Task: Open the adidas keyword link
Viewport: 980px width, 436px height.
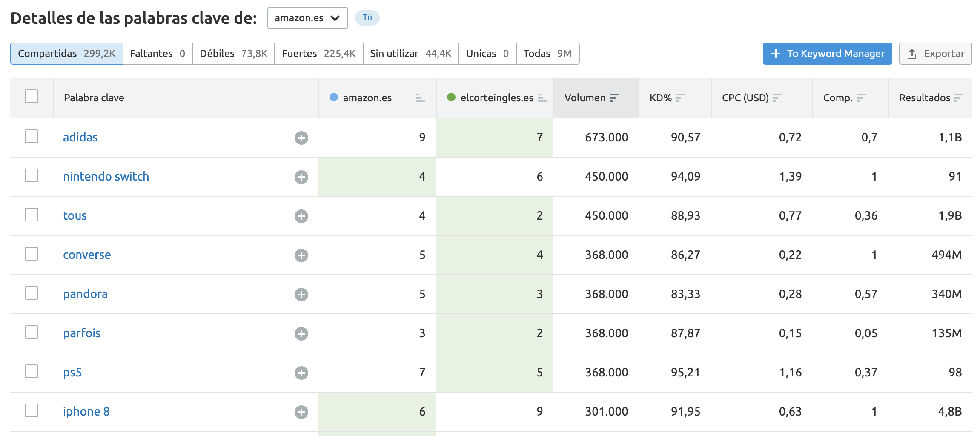Action: tap(80, 137)
